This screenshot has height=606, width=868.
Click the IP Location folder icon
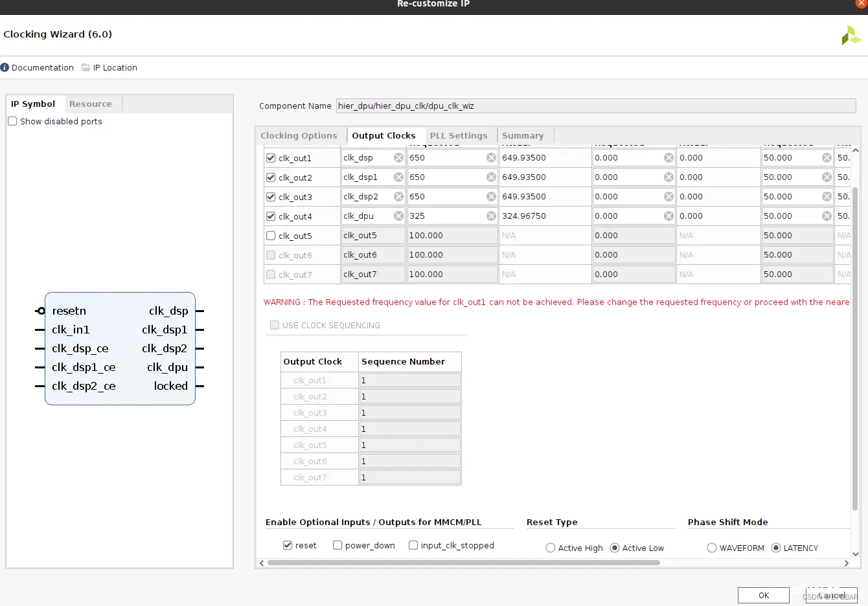(x=86, y=67)
